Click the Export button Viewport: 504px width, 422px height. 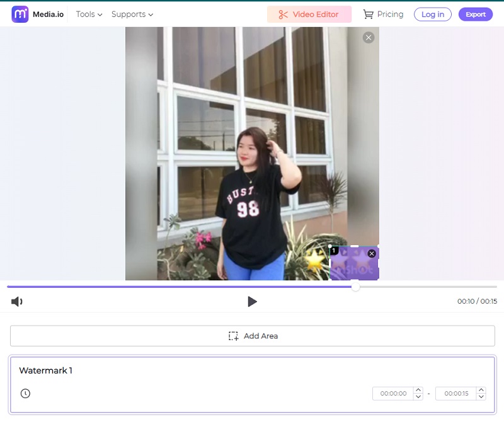[476, 14]
